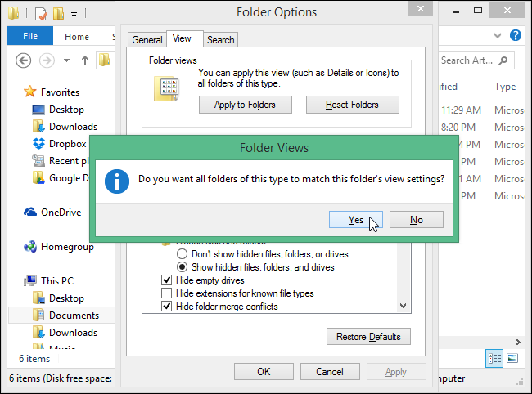Open Desktop under Favorites
532x394 pixels.
pos(66,110)
